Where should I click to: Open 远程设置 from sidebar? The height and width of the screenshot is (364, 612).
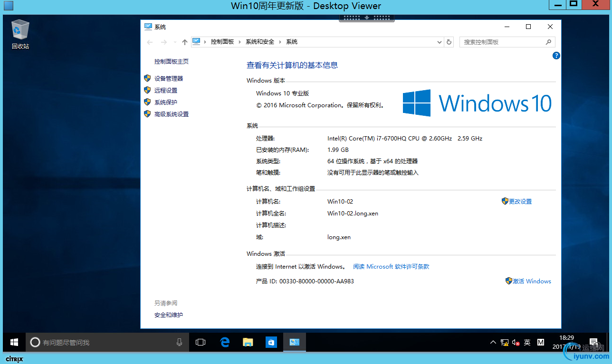click(166, 91)
